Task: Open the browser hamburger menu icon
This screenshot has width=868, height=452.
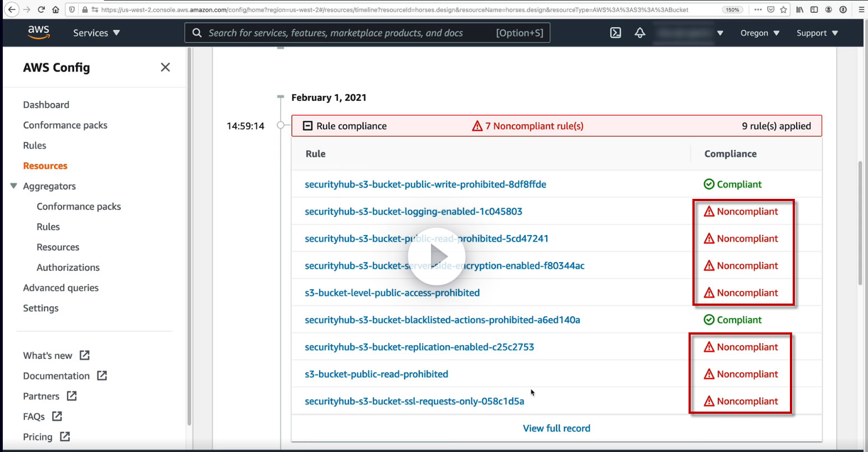Action: (861, 9)
